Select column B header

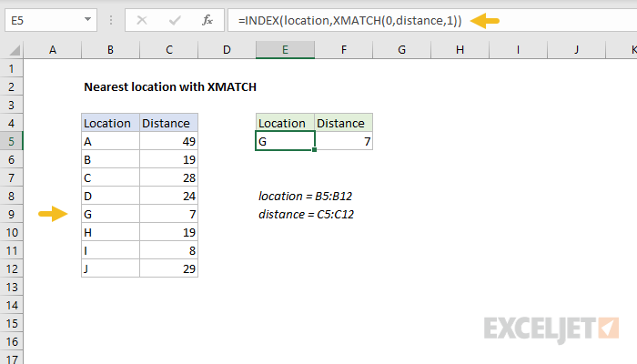[110, 50]
